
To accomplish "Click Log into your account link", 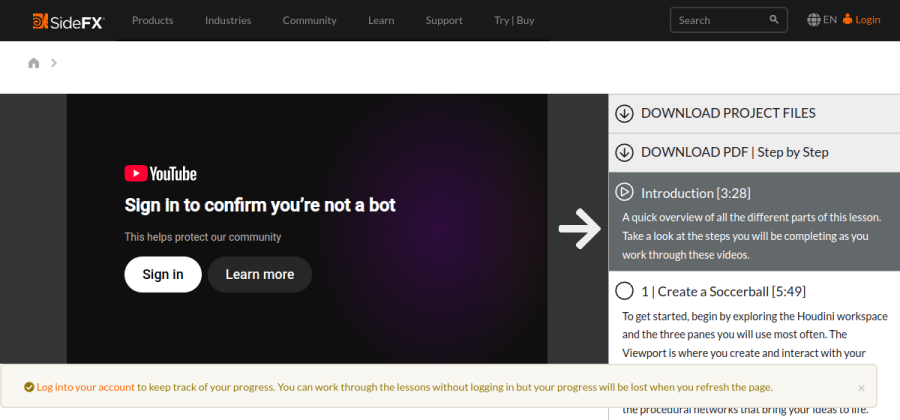I will (x=86, y=387).
